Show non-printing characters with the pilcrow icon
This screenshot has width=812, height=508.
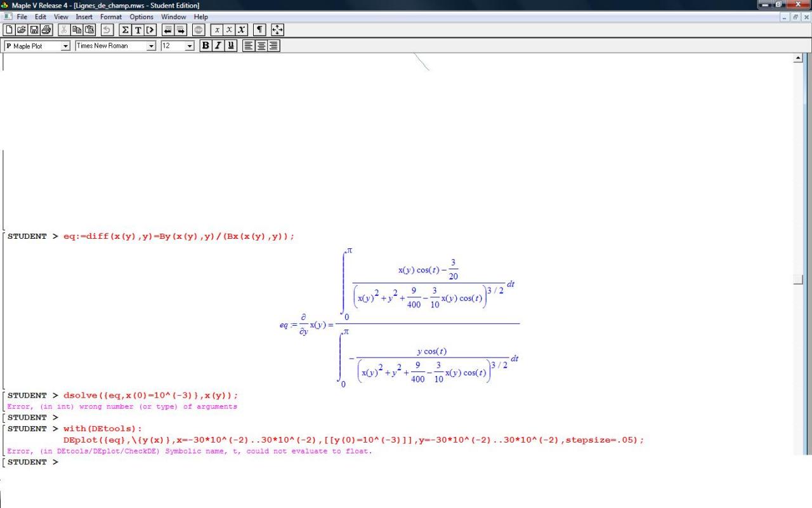pos(259,30)
